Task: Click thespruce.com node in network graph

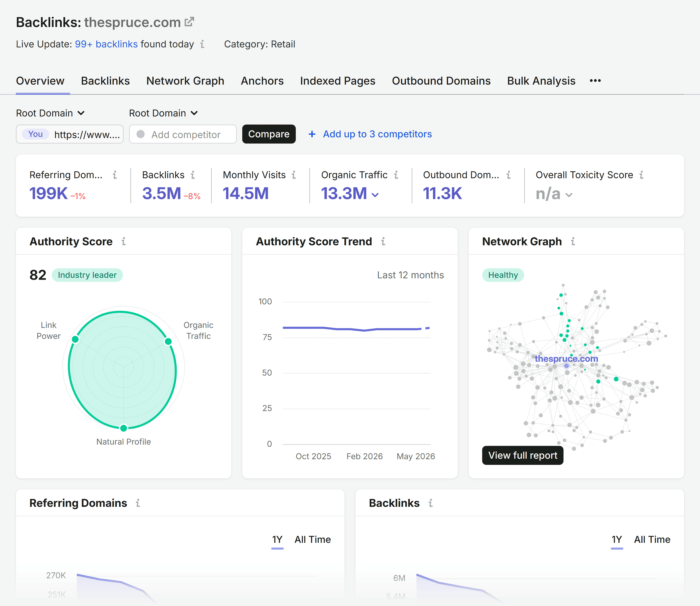Action: coord(566,366)
